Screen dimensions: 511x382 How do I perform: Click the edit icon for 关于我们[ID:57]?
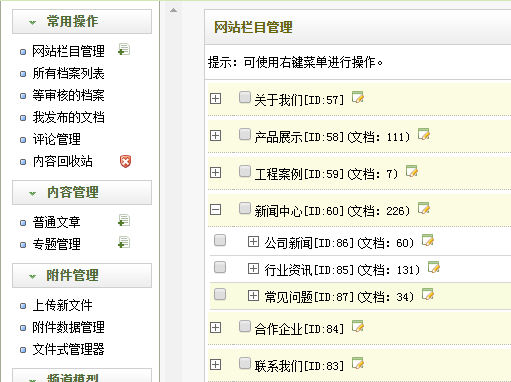click(x=358, y=97)
